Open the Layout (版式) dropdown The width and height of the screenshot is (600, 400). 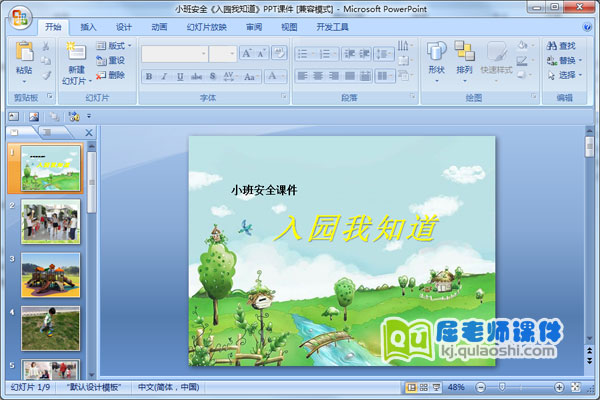click(x=114, y=46)
